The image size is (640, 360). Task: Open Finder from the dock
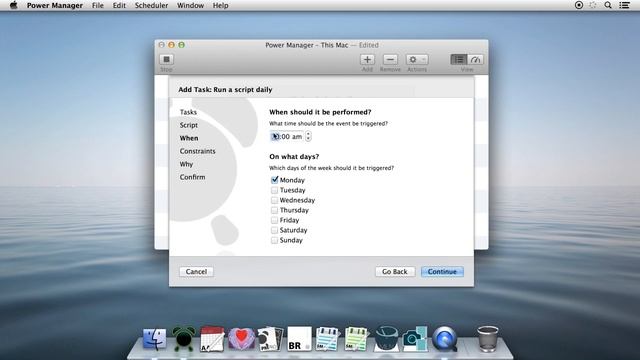(x=155, y=339)
